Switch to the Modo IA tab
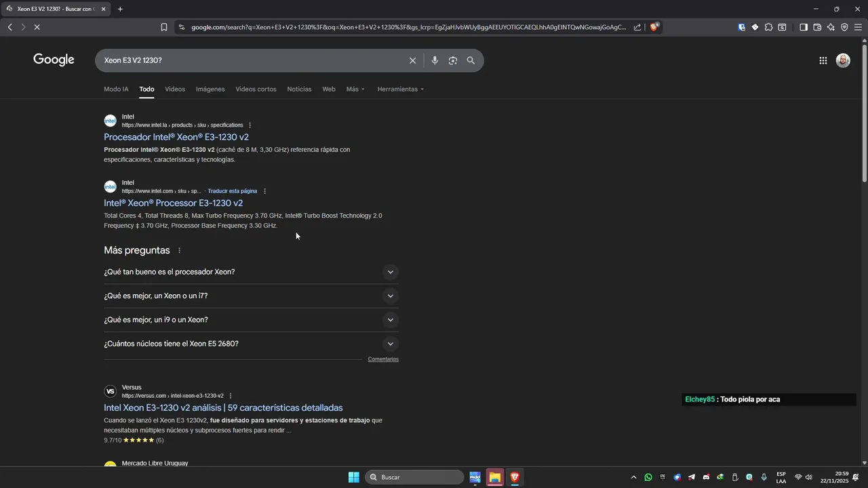The image size is (868, 488). 116,89
